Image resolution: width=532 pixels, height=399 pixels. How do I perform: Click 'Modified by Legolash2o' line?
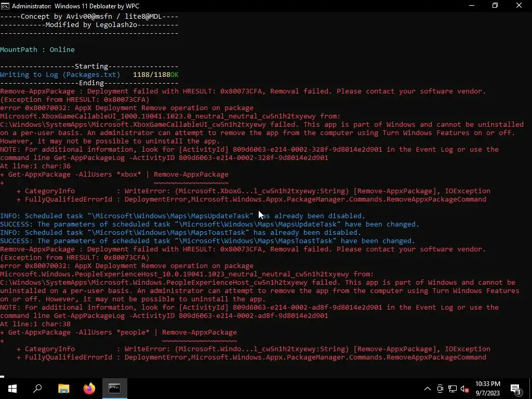point(89,25)
